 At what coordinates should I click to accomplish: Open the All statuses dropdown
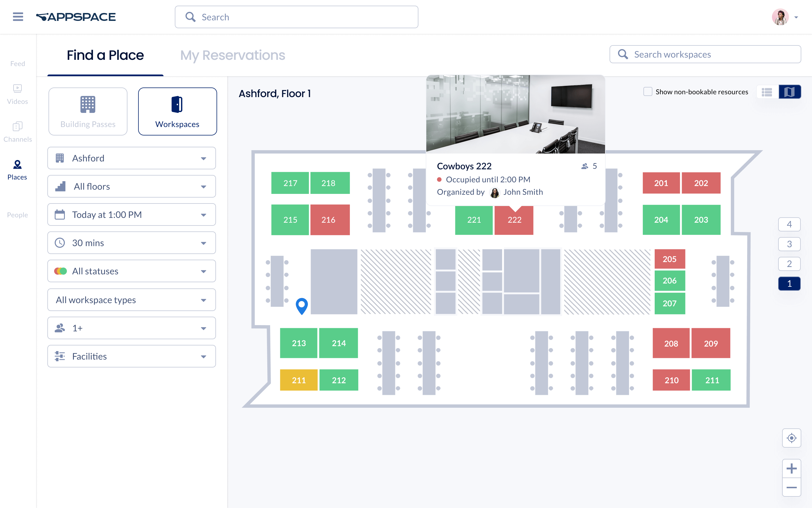click(132, 271)
